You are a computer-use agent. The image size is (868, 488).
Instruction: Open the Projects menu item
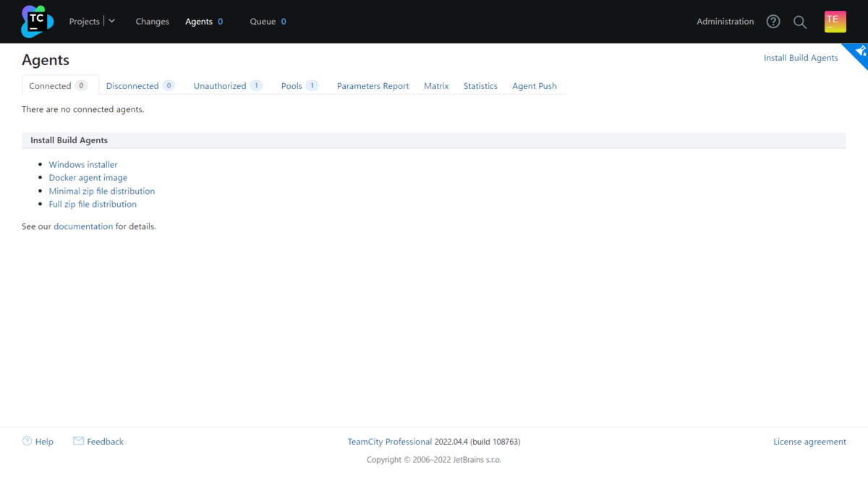pyautogui.click(x=84, y=22)
